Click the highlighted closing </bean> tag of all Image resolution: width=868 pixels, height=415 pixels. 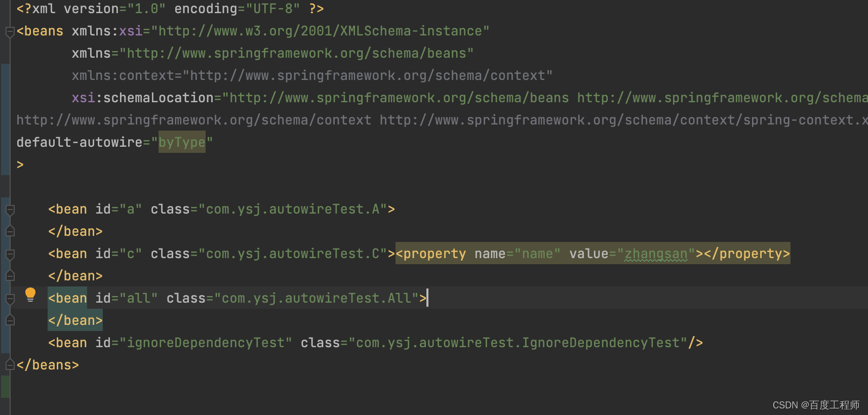point(75,320)
